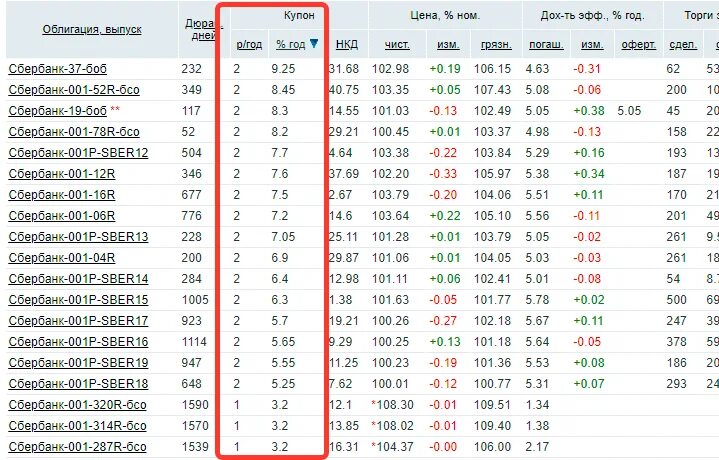Open bond Сбербанк-001P-SBER18
Viewport: 719px width, 460px height.
(78, 384)
